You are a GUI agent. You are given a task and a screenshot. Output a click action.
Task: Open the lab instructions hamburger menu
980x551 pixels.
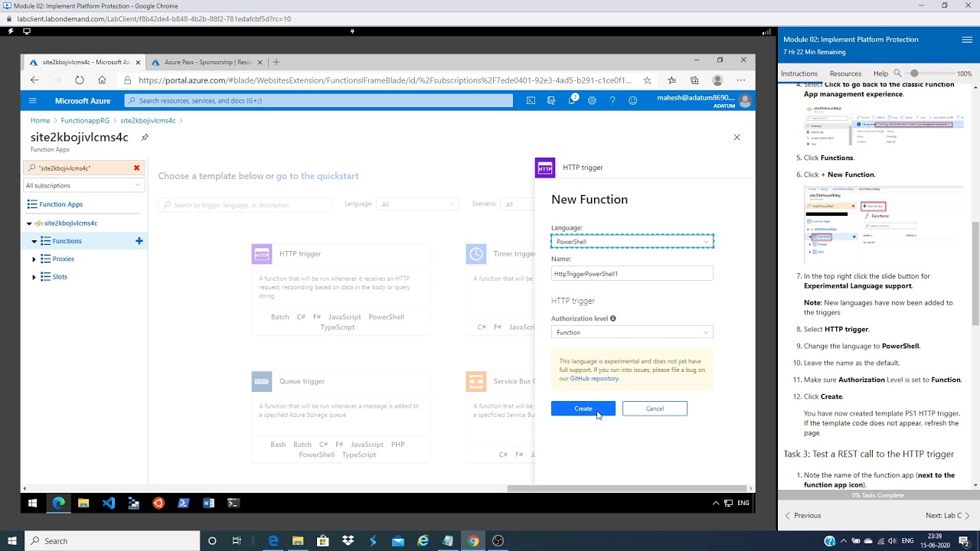tap(967, 40)
